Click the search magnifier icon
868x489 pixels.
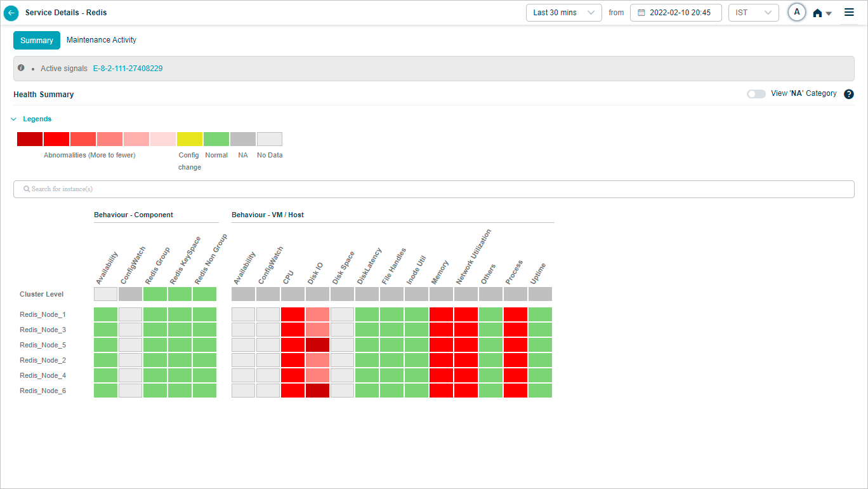click(27, 189)
